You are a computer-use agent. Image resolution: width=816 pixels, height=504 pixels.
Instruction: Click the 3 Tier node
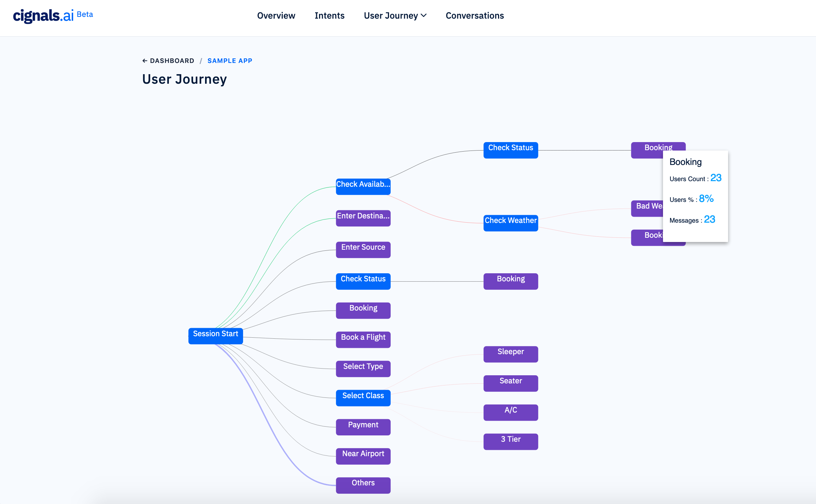pyautogui.click(x=511, y=441)
